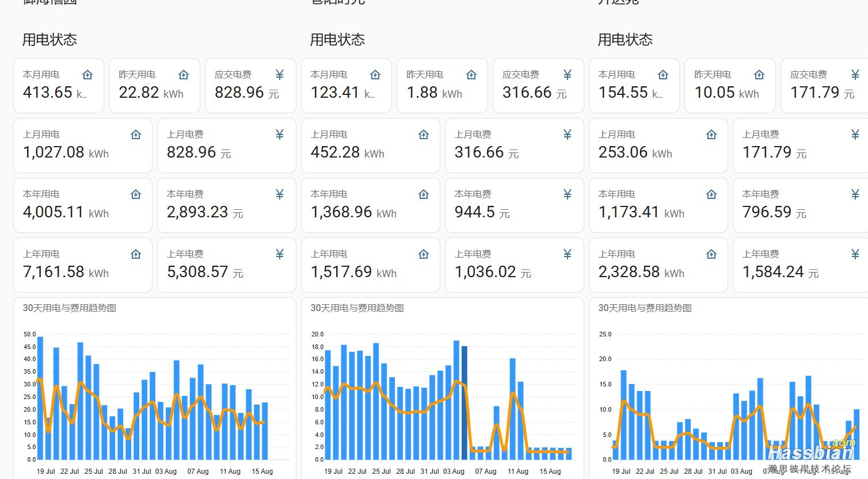The width and height of the screenshot is (868, 479).
Task: Click the home-energy icon on 4,005.11 kWh card
Action: tap(136, 194)
